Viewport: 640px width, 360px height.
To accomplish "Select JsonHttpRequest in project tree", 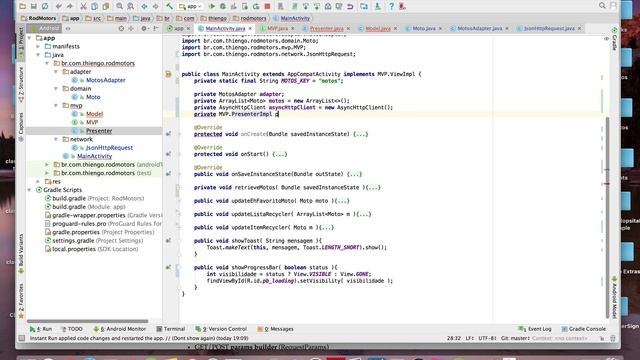I will coord(109,148).
